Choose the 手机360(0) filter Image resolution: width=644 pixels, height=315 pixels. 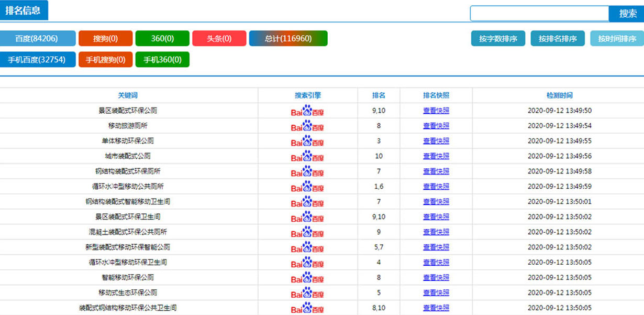(x=162, y=59)
